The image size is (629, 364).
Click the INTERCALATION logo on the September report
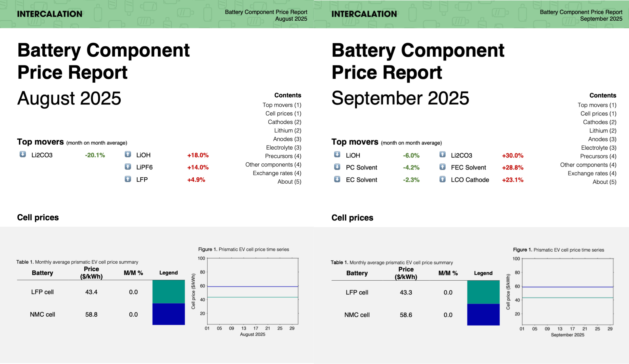364,14
